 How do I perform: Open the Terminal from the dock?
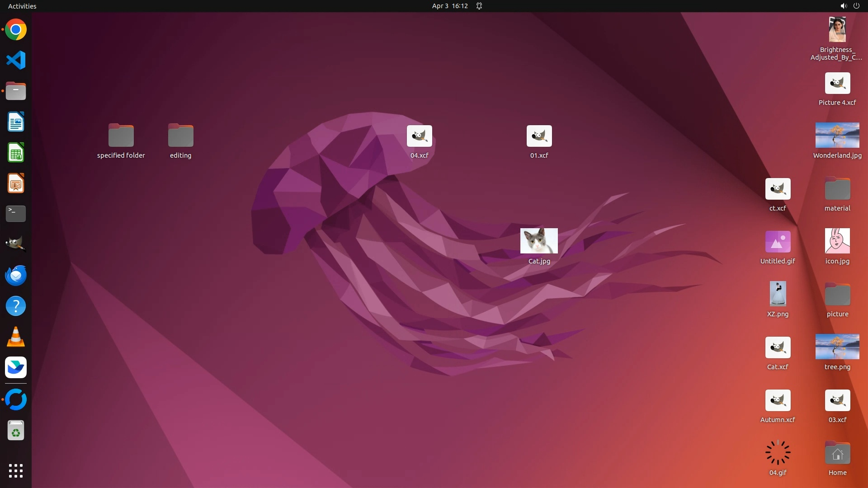coord(16,214)
